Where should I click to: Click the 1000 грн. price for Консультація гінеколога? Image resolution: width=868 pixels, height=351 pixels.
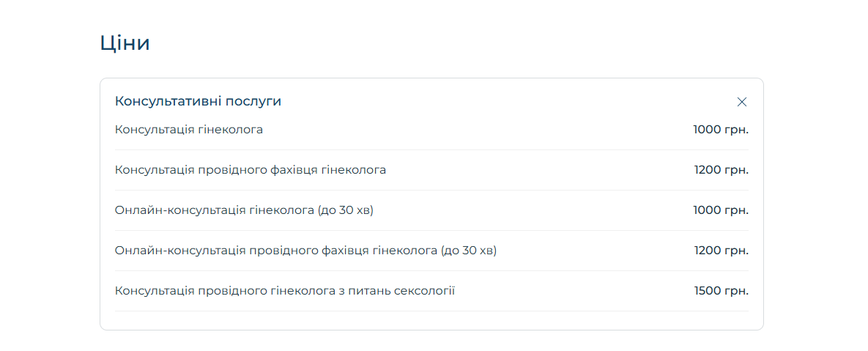pyautogui.click(x=721, y=130)
